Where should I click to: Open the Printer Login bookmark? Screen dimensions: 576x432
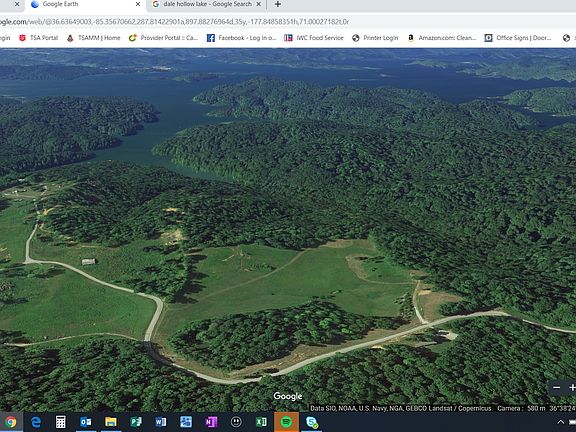coord(375,38)
